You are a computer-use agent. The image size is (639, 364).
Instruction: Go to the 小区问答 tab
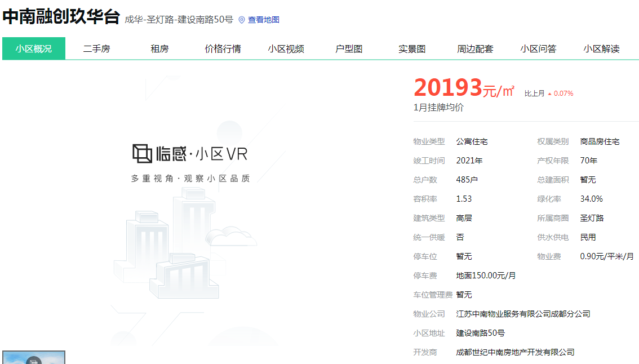click(538, 48)
